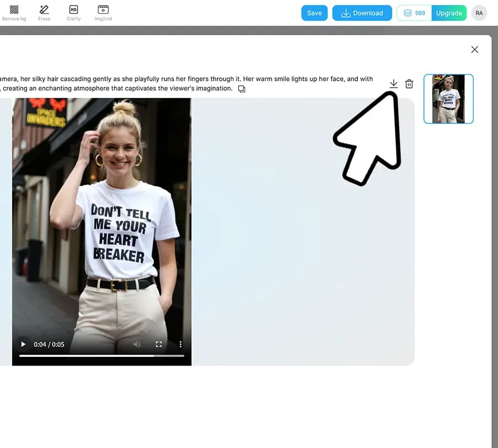Viewport: 498px width, 448px height.
Task: Toggle the video's volume mute
Action: [x=137, y=344]
